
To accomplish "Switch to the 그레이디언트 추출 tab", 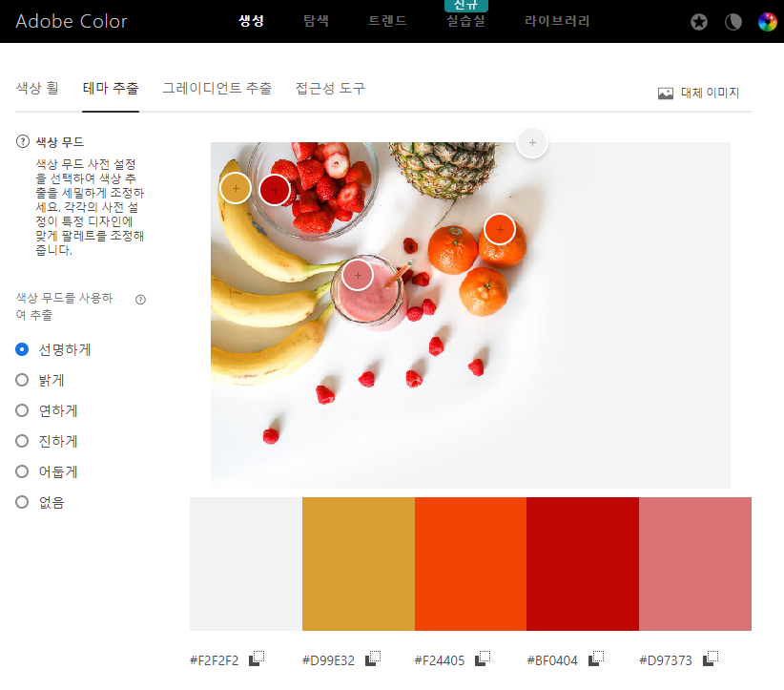I will tap(217, 89).
